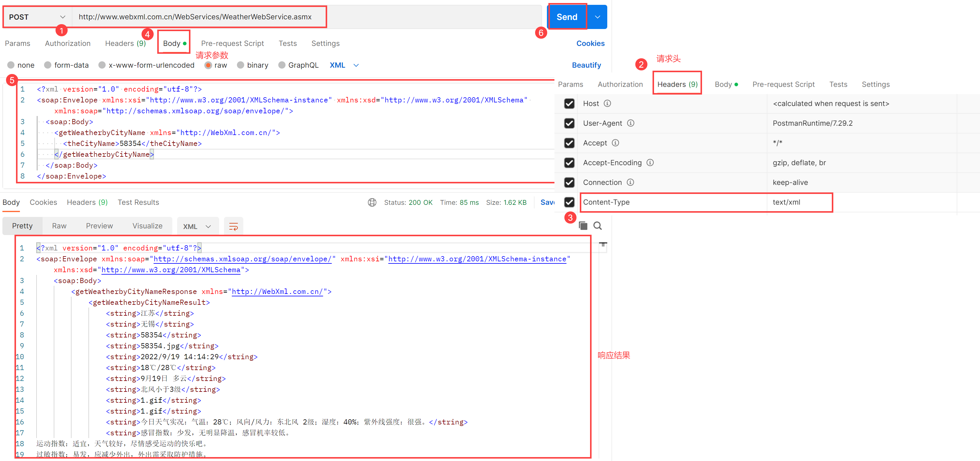
Task: Click the info icon beside User-Agent
Action: [630, 123]
